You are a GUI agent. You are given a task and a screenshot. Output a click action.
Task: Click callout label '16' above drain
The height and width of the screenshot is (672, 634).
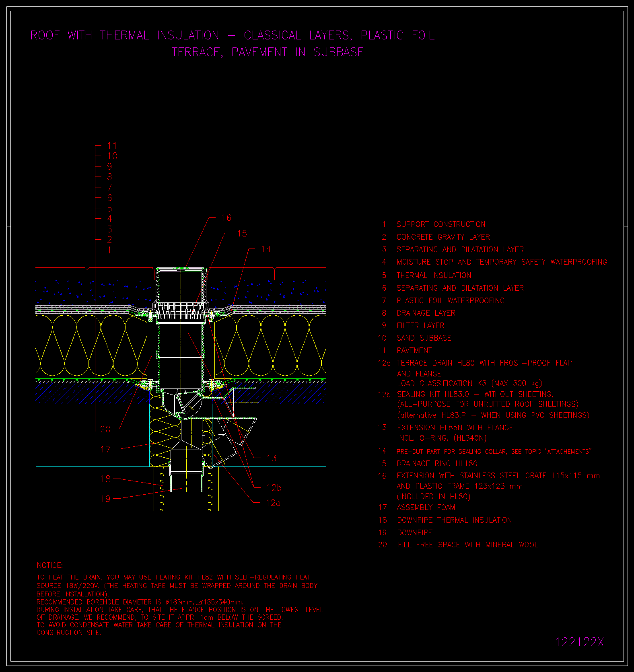pyautogui.click(x=226, y=218)
